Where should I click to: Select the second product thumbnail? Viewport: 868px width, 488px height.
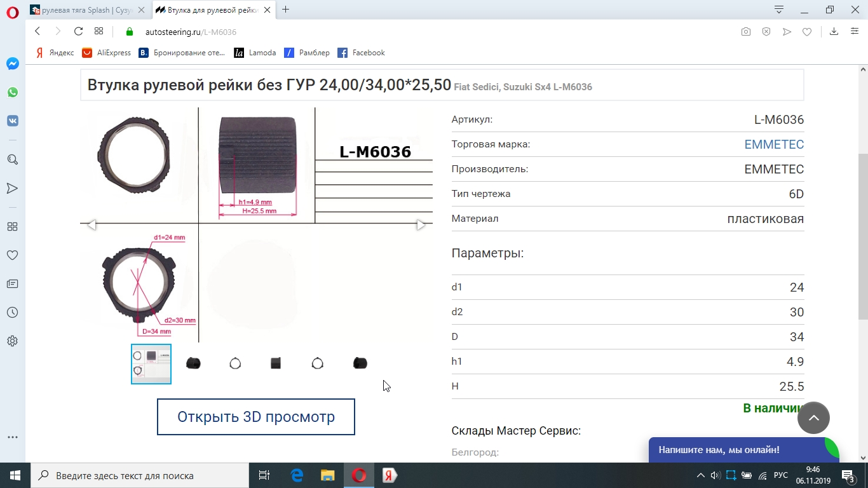193,363
